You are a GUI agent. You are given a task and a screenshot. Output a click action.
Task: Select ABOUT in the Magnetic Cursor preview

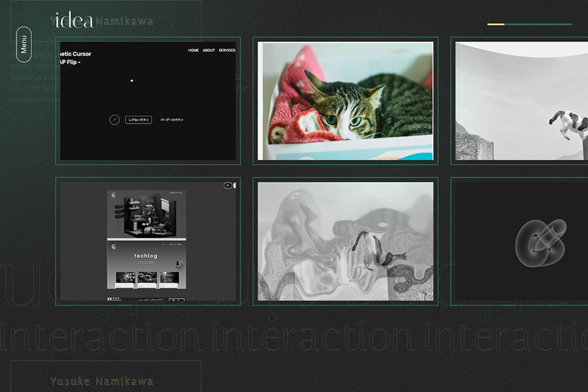pyautogui.click(x=209, y=50)
